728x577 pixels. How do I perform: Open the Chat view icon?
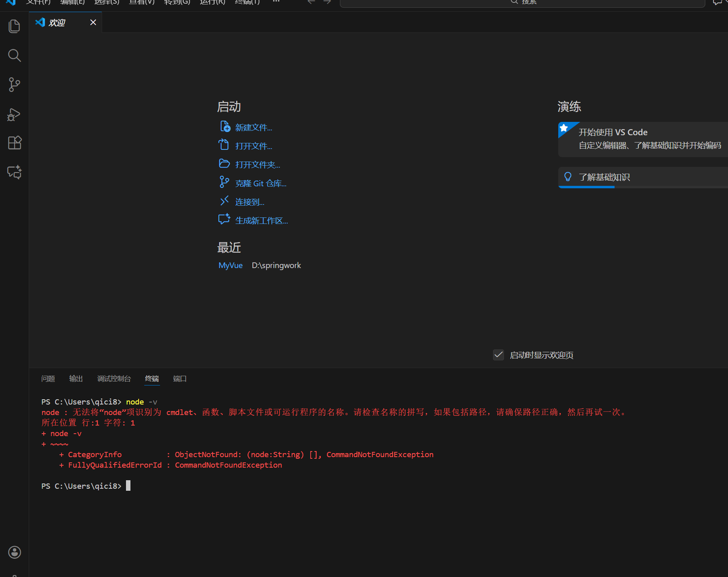coord(15,172)
